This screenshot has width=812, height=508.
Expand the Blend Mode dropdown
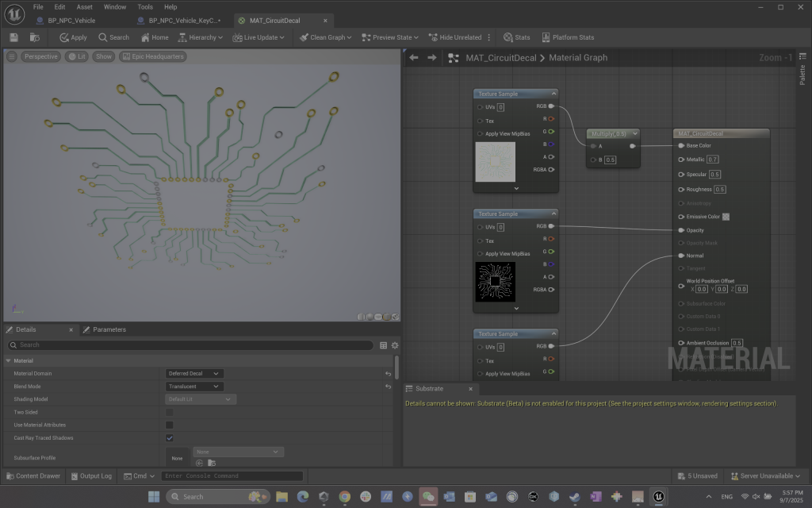click(x=194, y=387)
